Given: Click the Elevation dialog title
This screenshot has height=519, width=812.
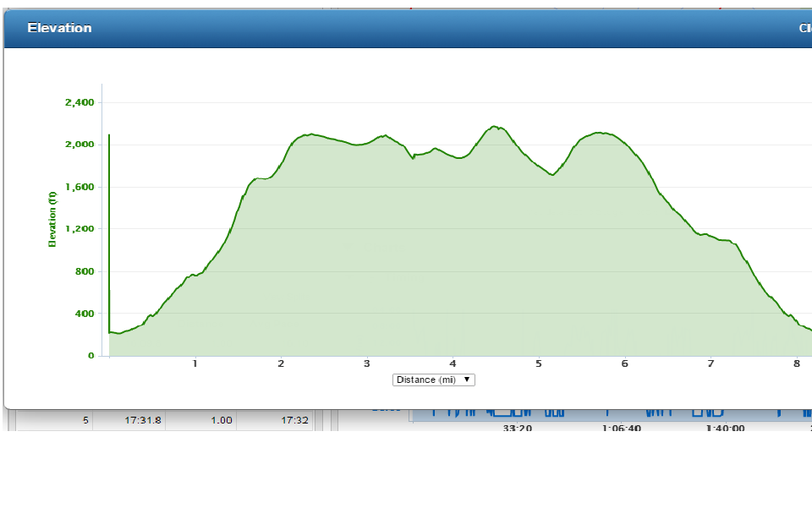Looking at the screenshot, I should [x=59, y=28].
